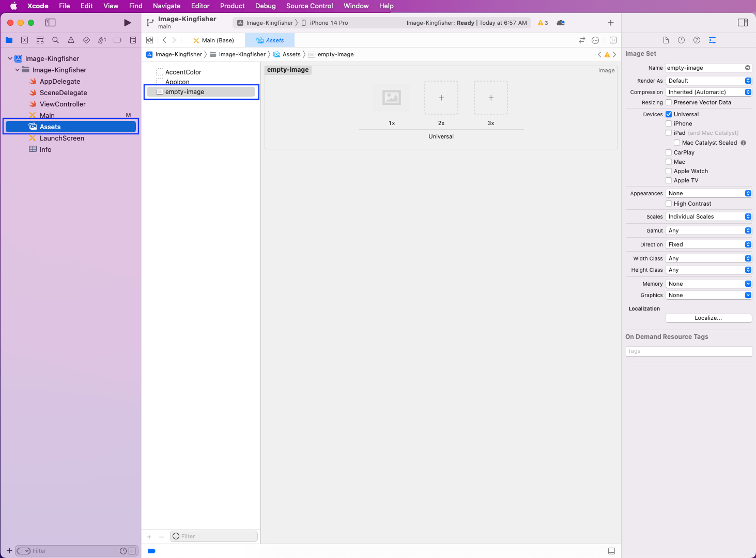Open the File inspector tab

click(x=666, y=40)
